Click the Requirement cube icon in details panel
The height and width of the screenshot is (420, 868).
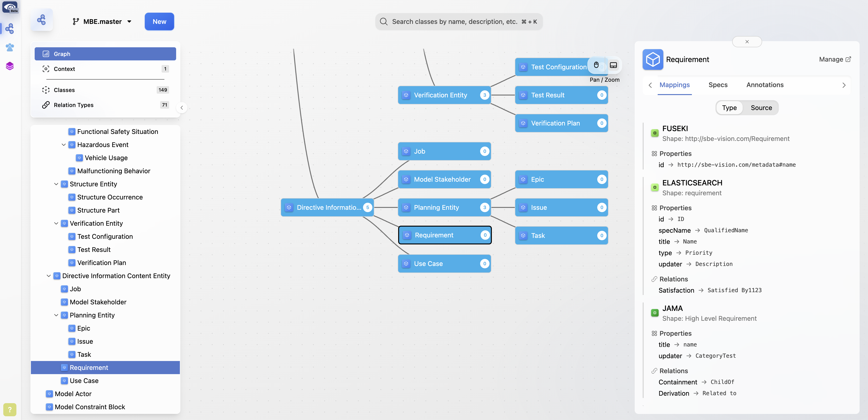point(653,60)
